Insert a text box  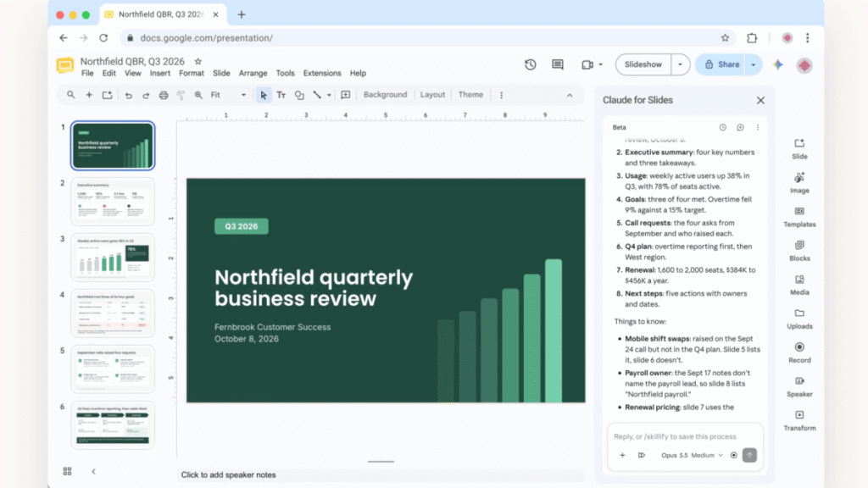(x=281, y=95)
